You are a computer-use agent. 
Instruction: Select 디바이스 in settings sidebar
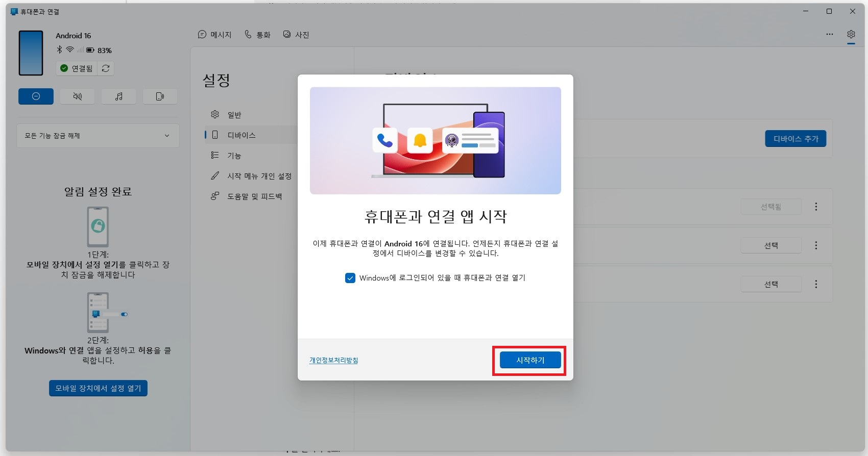[x=250, y=135]
